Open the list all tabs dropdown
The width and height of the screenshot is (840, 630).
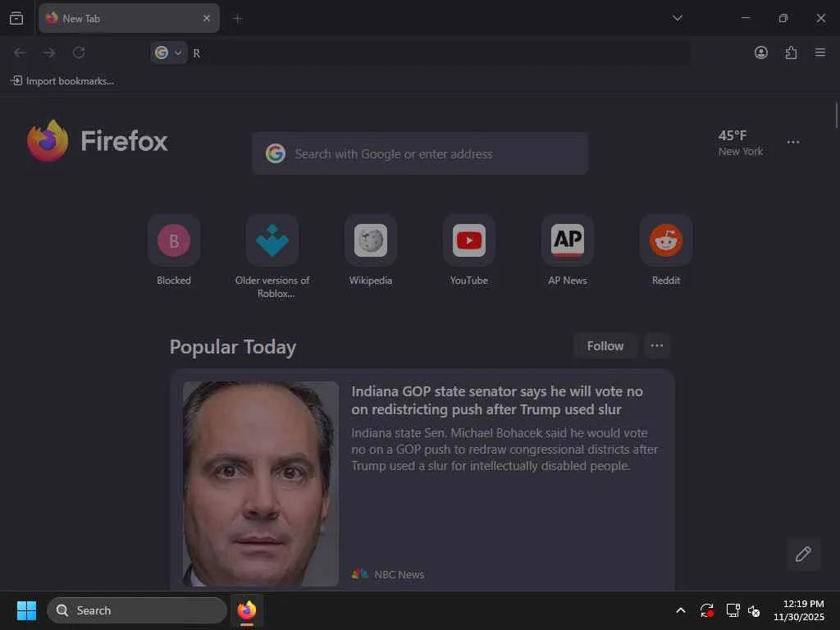[677, 18]
